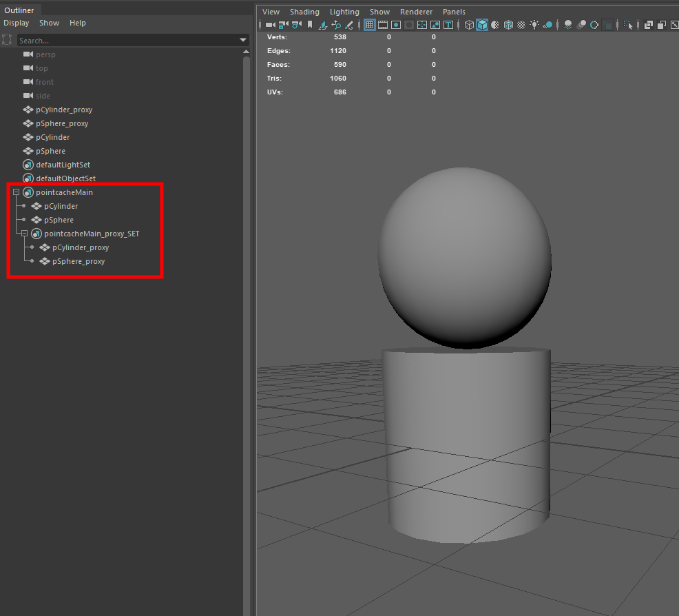This screenshot has width=679, height=616.
Task: Collapse the pointcacheMain_proxy_SET node
Action: click(25, 234)
